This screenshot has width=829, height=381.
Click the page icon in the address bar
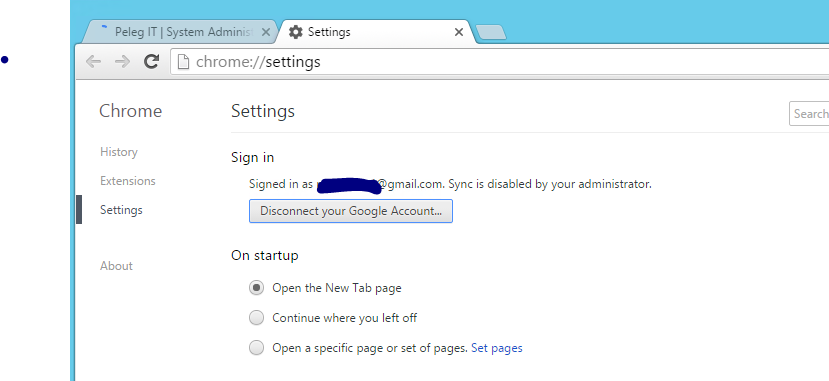coord(183,62)
